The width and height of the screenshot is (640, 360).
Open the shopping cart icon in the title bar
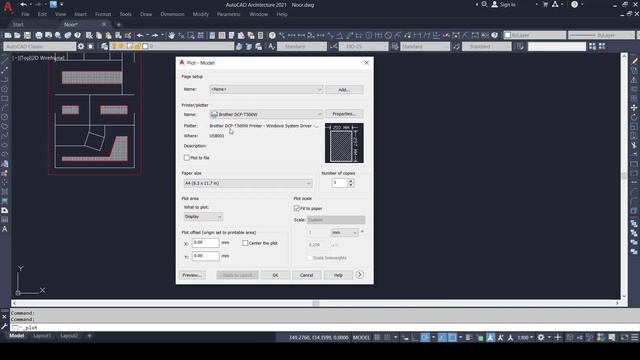click(x=545, y=4)
